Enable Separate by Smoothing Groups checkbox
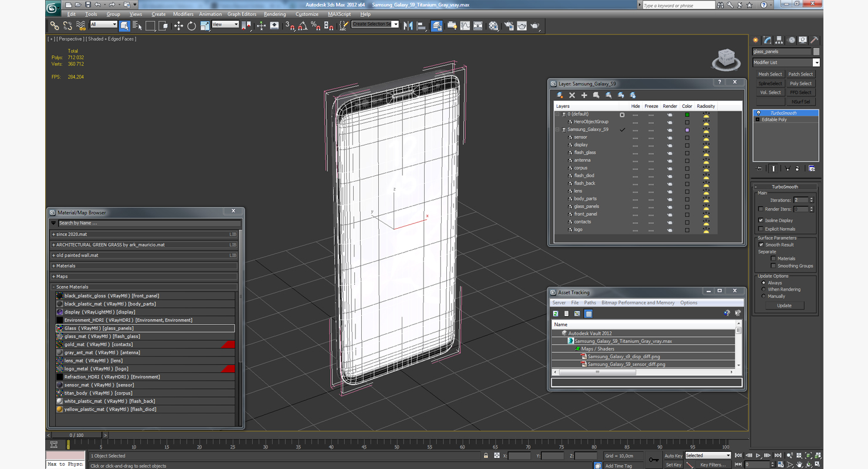Screen dimensions: 868x469 [774, 266]
